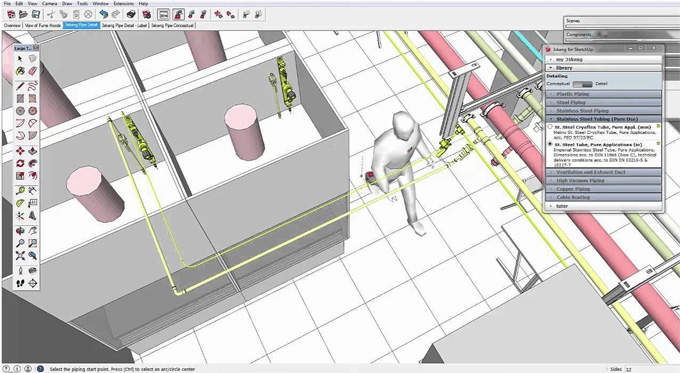Choose the Select arrow tool
Screen dimensions: 680x373
click(20, 58)
